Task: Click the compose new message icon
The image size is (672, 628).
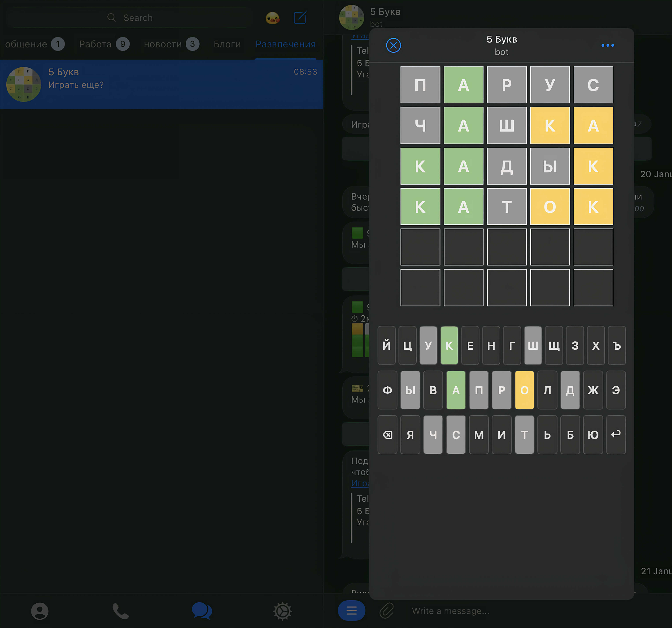Action: click(300, 18)
